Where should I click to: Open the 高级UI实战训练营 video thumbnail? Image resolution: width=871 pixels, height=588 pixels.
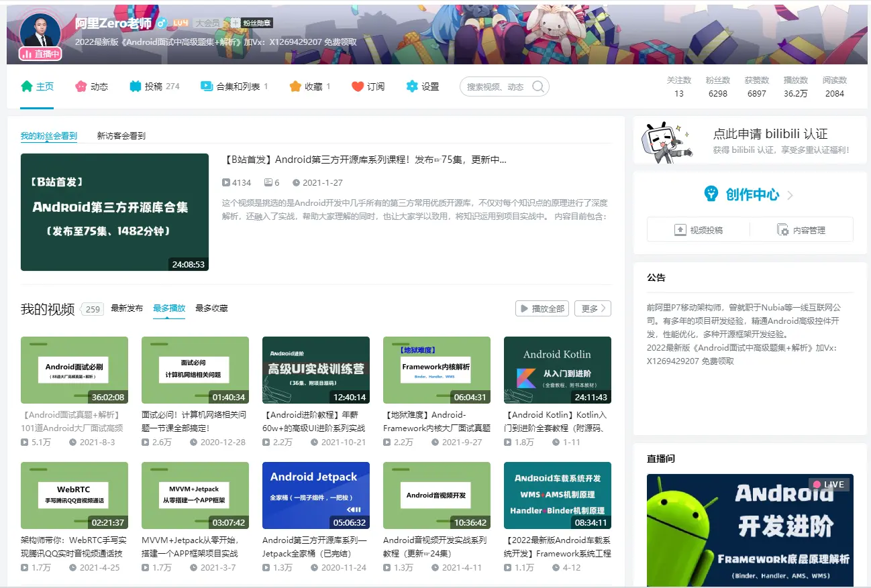(x=316, y=370)
